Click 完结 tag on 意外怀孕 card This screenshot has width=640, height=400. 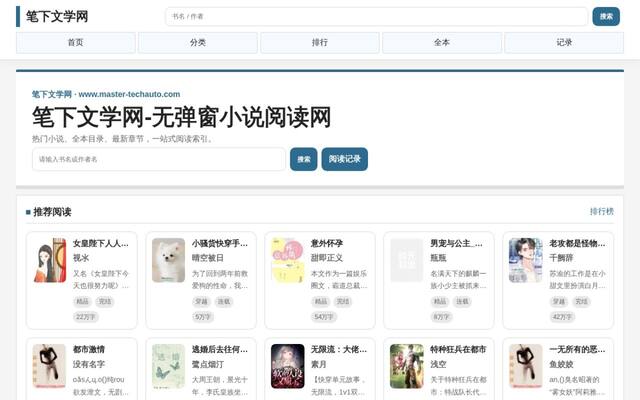tap(343, 302)
